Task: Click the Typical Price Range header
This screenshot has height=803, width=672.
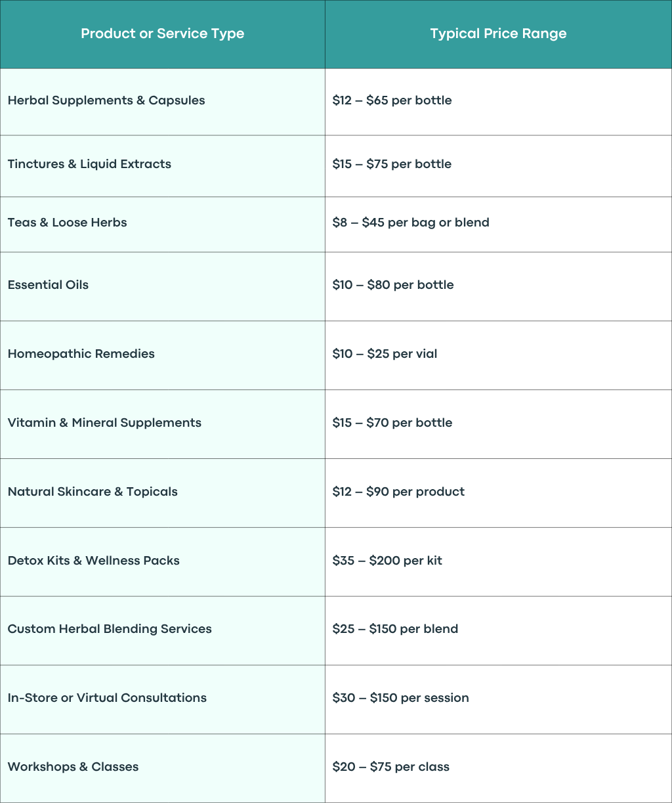Action: pyautogui.click(x=498, y=34)
